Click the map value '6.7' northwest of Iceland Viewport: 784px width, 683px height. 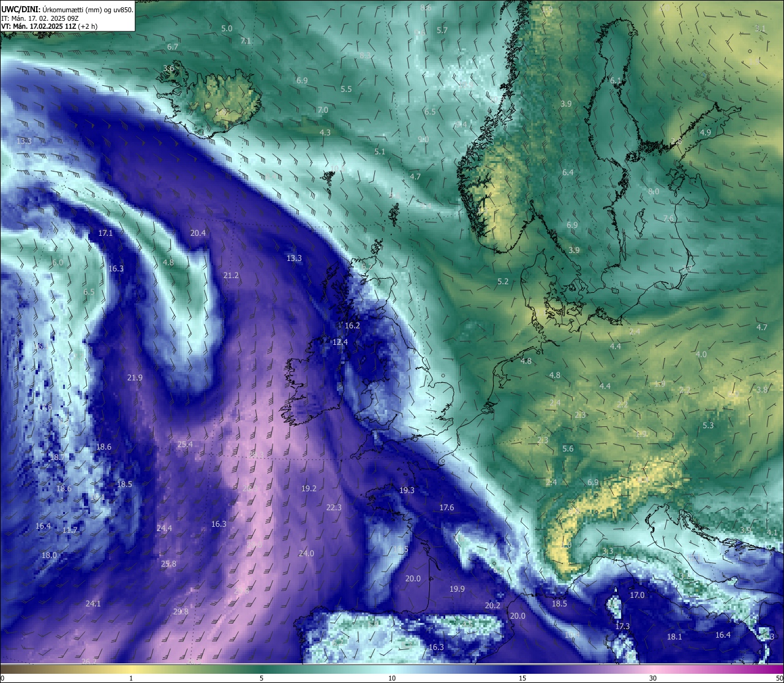coord(173,47)
